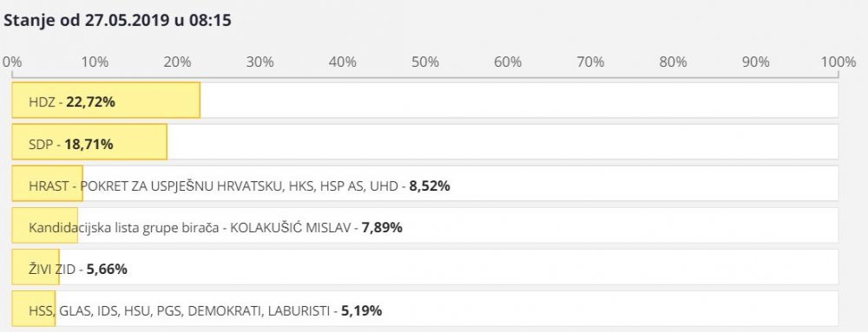This screenshot has width=868, height=332.
Task: Click the 70% axis label
Action: tap(590, 62)
